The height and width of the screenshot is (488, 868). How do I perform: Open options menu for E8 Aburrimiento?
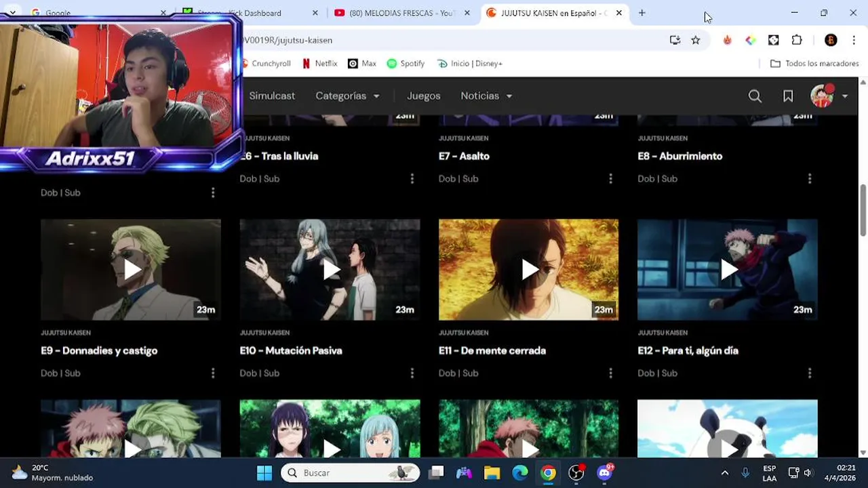pyautogui.click(x=810, y=178)
